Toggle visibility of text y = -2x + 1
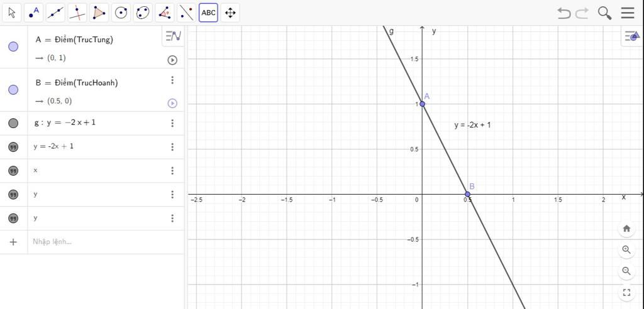The image size is (644, 309). 13,147
